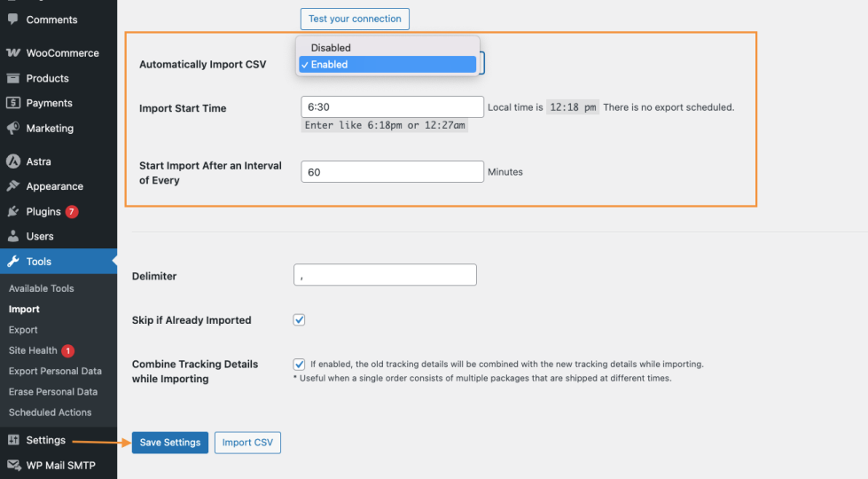The image size is (868, 479).
Task: Click the WooCommerce icon in sidebar
Action: 13,53
